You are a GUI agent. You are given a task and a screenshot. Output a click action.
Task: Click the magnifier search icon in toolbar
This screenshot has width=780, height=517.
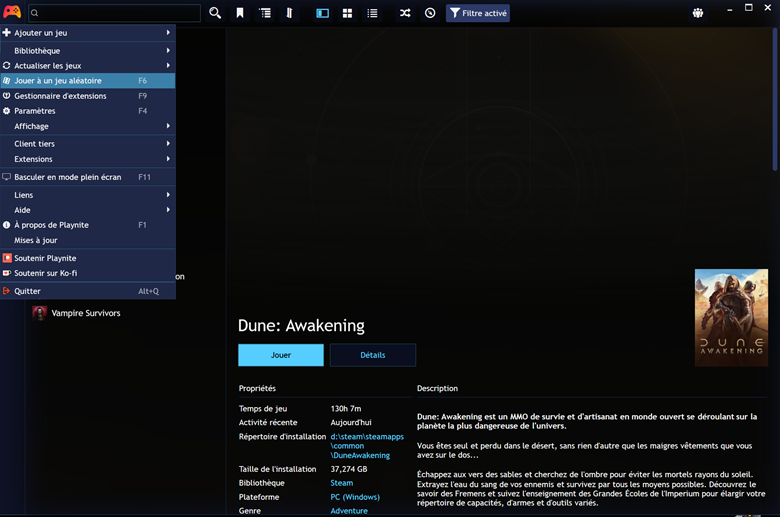click(x=215, y=13)
